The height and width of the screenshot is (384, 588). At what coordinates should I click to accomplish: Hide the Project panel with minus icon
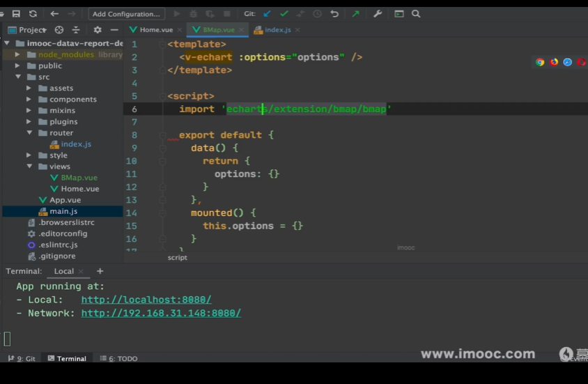[x=114, y=30]
